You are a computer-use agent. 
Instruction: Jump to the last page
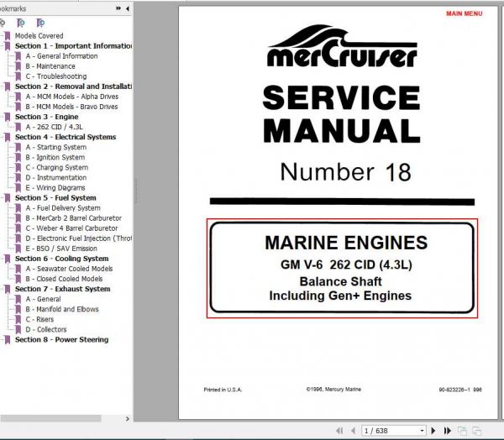448,431
